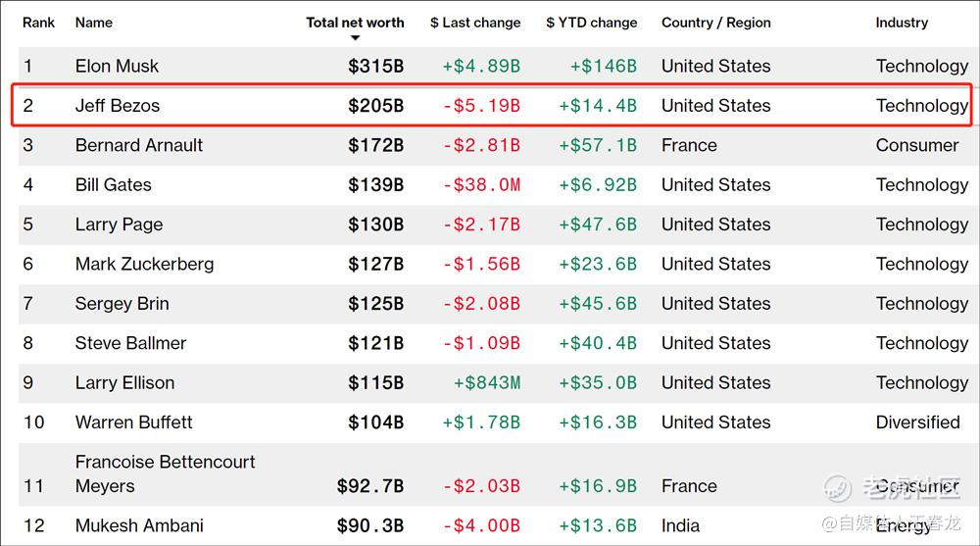Click the $ Last change column header
The height and width of the screenshot is (546, 980).
click(x=475, y=22)
